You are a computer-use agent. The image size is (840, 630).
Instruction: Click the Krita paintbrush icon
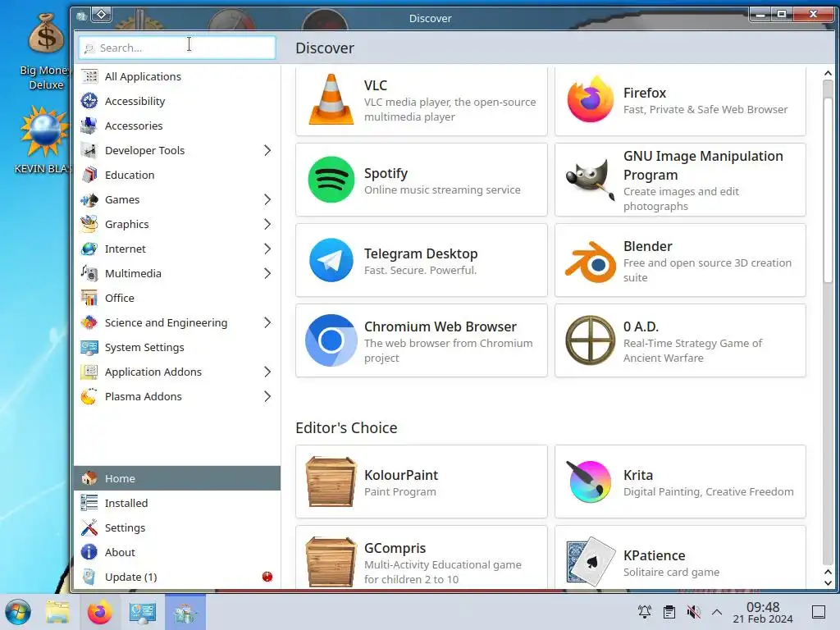coord(591,482)
